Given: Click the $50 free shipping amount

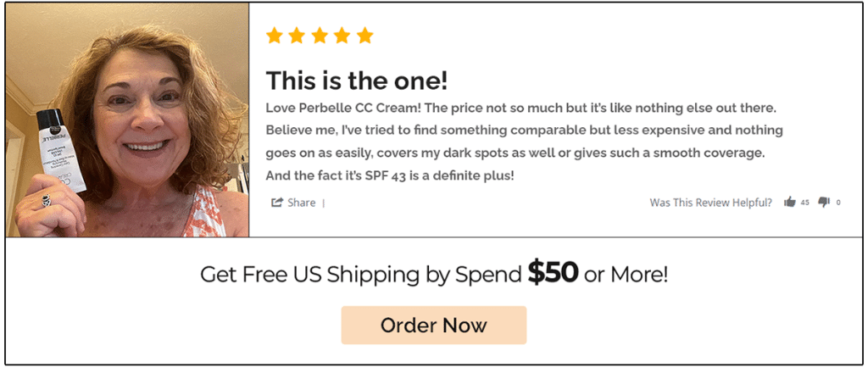Looking at the screenshot, I should point(553,272).
